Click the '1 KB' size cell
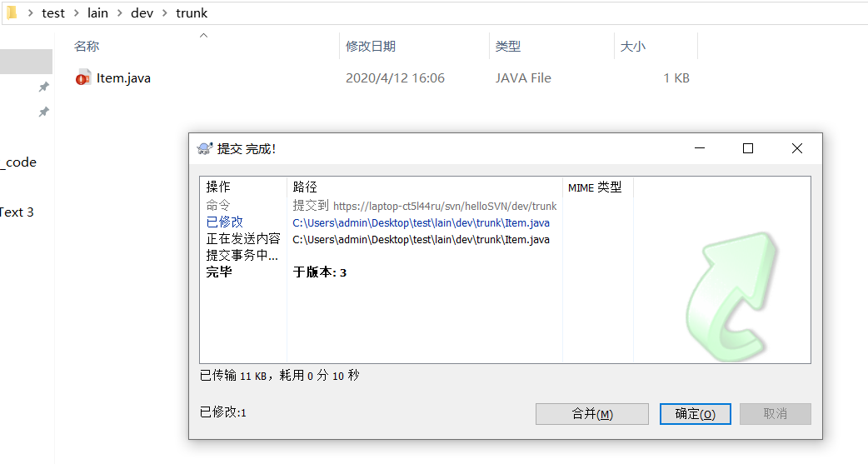This screenshot has height=464, width=868. [x=676, y=78]
